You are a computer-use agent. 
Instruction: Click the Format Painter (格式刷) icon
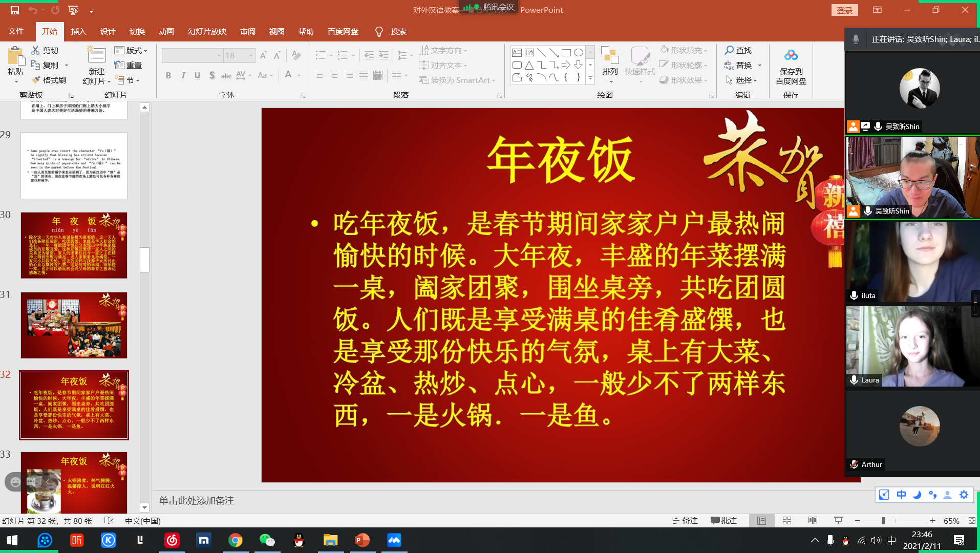coord(36,80)
